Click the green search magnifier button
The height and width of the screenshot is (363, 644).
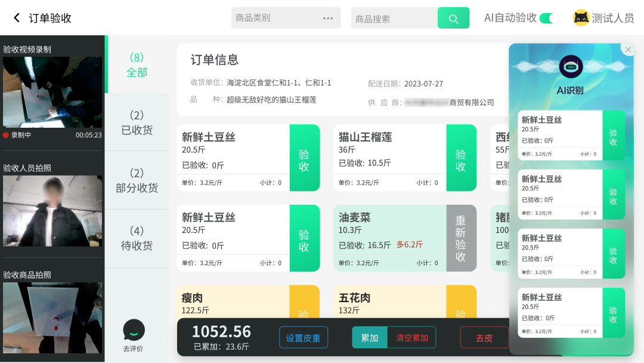click(x=453, y=18)
